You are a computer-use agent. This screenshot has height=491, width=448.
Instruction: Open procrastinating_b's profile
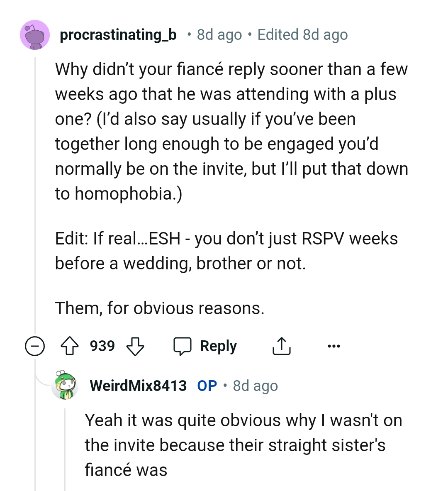pos(118,34)
